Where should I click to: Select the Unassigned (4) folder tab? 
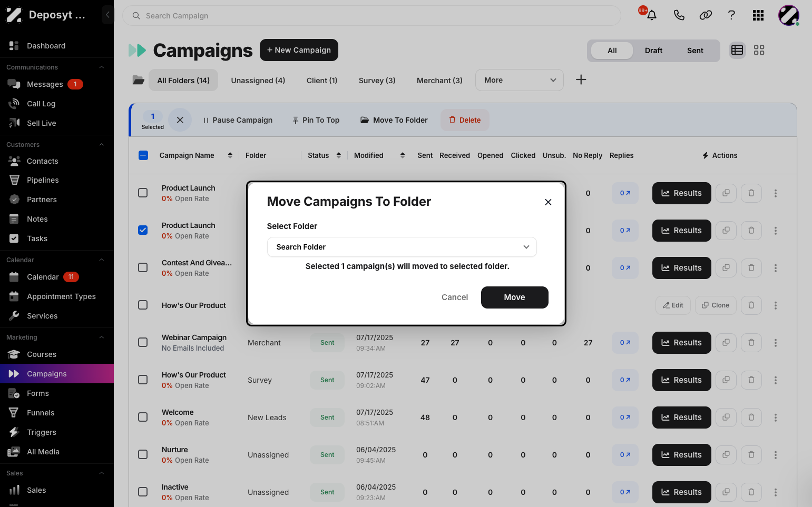coord(258,81)
